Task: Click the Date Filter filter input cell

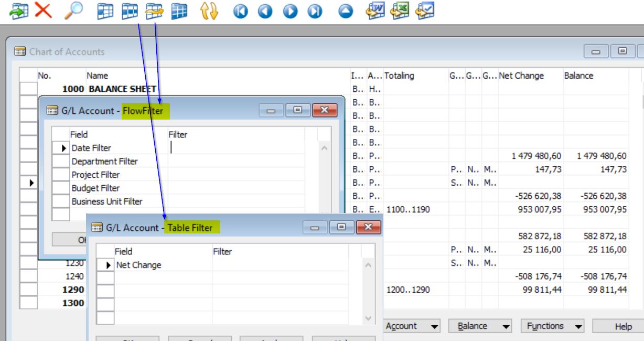Action: point(236,148)
